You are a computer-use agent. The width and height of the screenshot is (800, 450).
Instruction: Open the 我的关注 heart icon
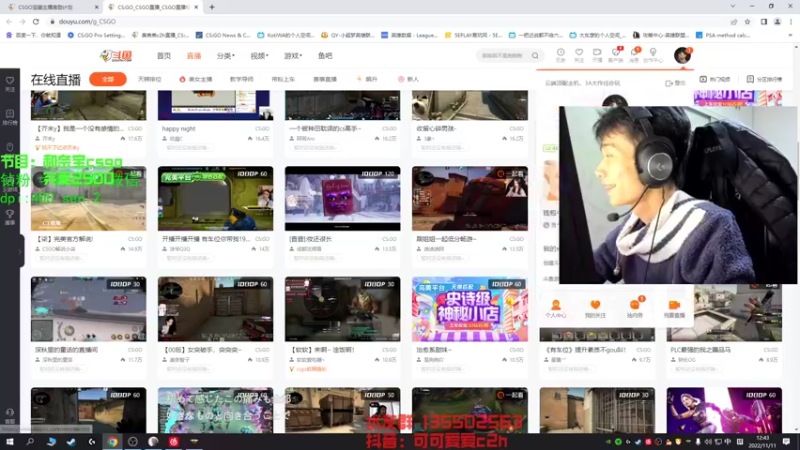595,309
